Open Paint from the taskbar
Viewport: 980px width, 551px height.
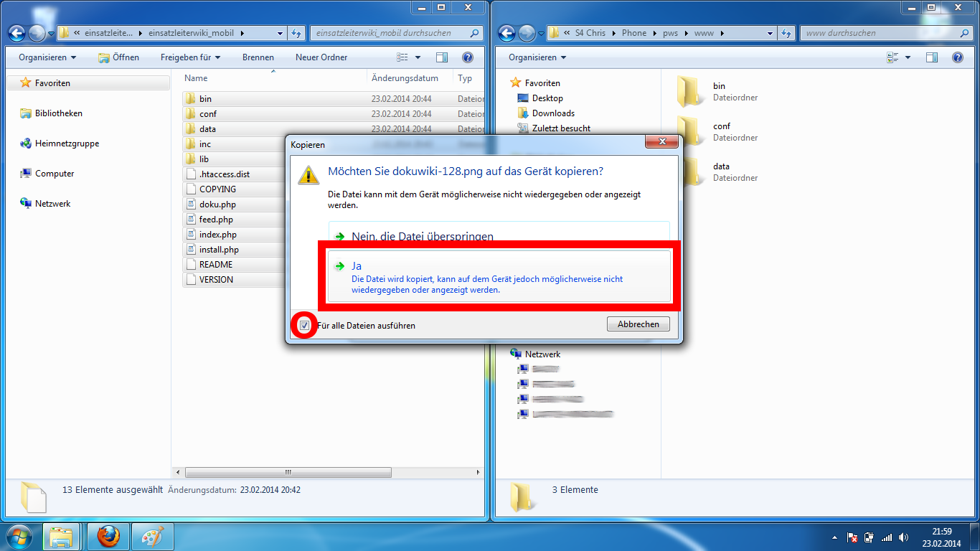click(x=153, y=536)
